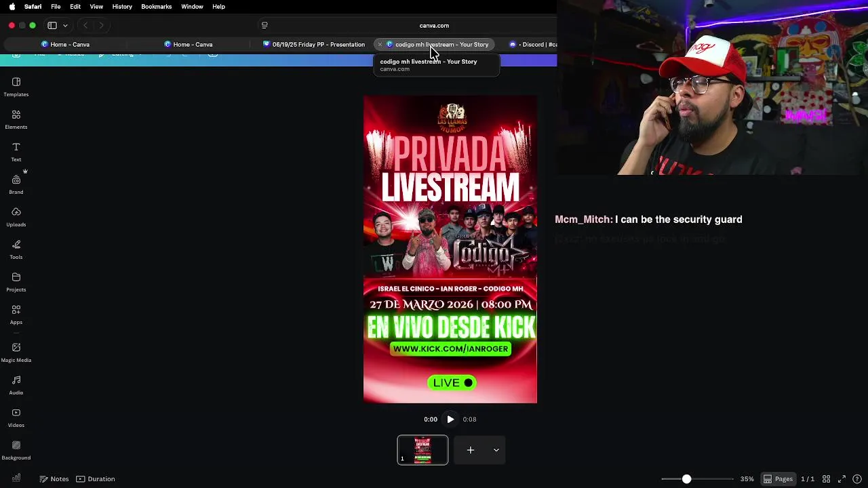Toggle the Safari sidebar button

pos(52,26)
